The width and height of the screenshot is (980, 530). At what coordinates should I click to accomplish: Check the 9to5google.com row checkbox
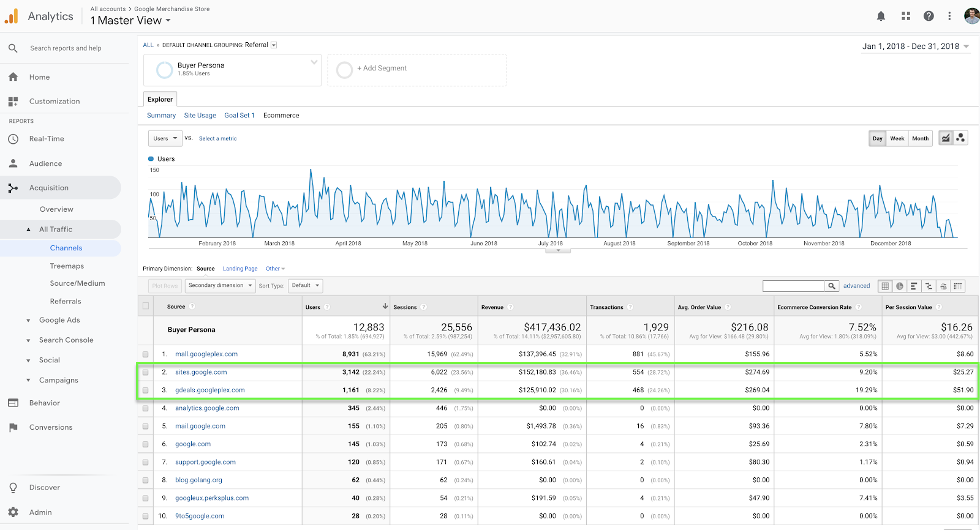[146, 517]
